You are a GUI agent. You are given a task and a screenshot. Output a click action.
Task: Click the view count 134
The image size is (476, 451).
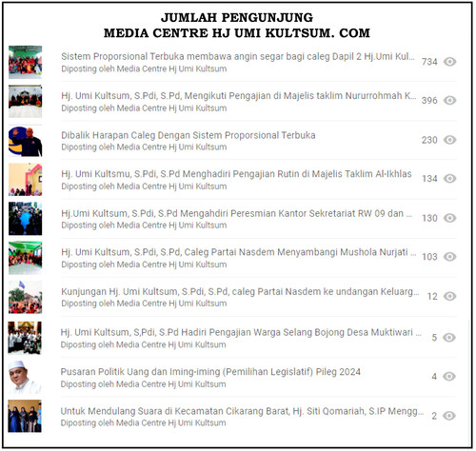[x=429, y=179]
